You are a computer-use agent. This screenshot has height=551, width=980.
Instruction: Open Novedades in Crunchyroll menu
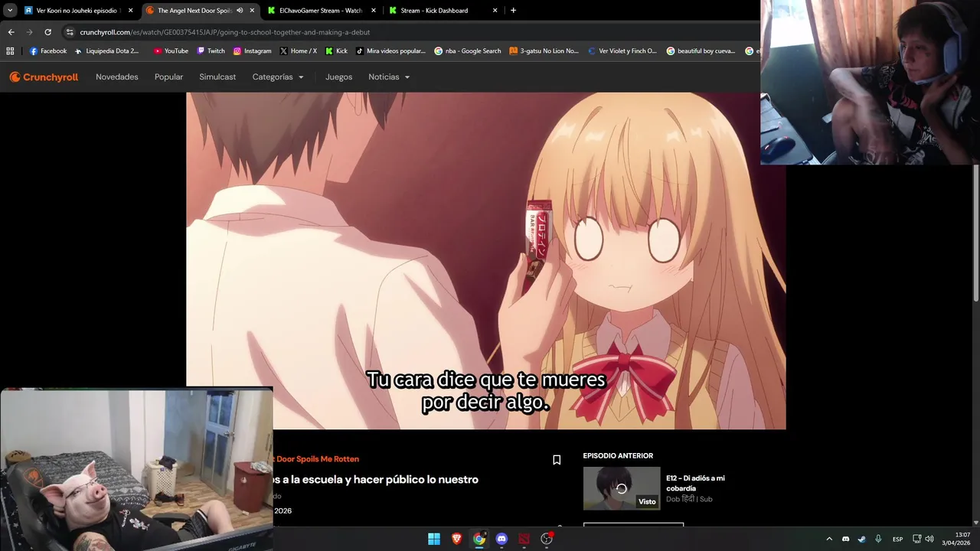[x=117, y=77]
